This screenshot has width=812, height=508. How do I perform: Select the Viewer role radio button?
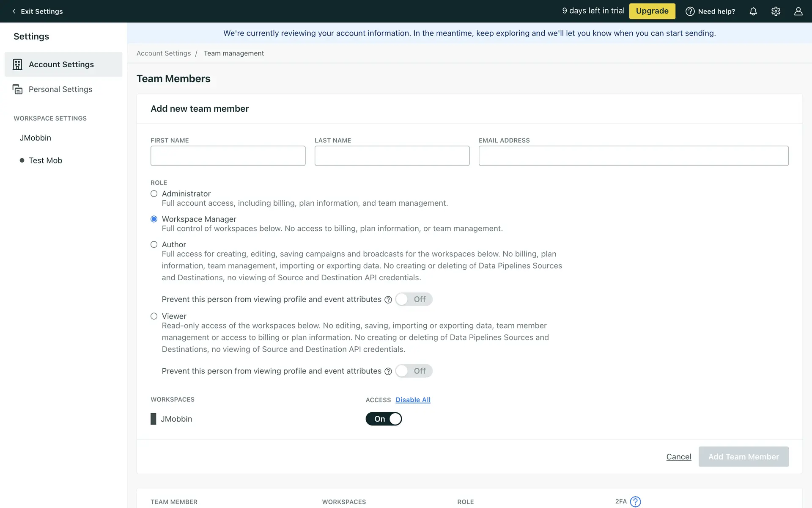154,316
